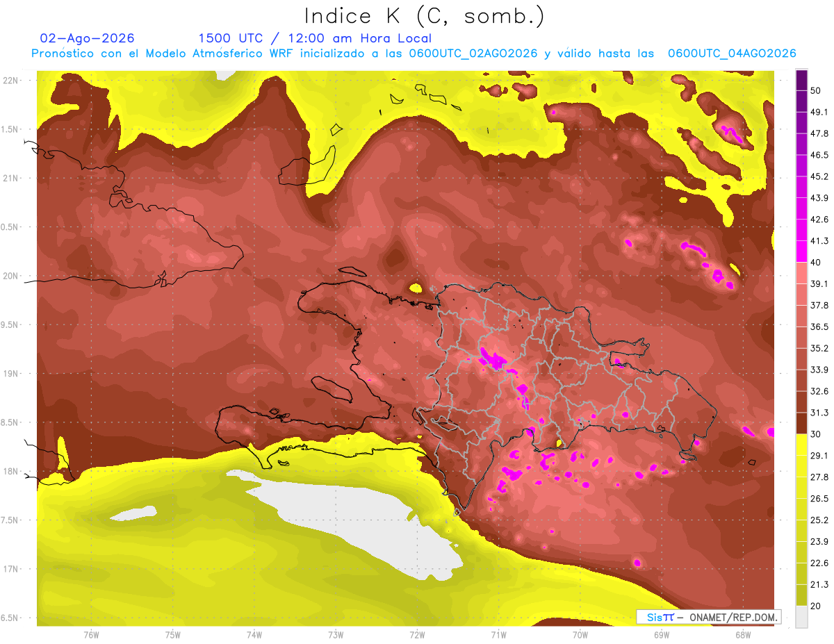
Task: Click the '22.6' colorbar value
Action: point(819,563)
